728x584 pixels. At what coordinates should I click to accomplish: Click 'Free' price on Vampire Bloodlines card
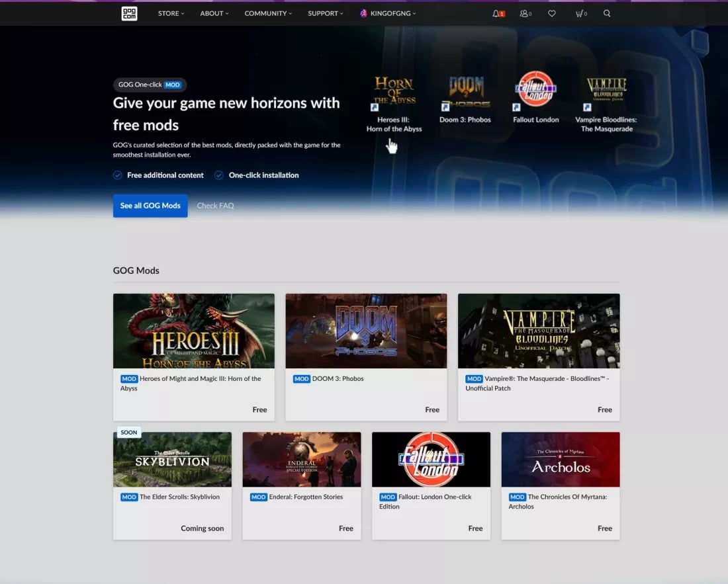[605, 410]
